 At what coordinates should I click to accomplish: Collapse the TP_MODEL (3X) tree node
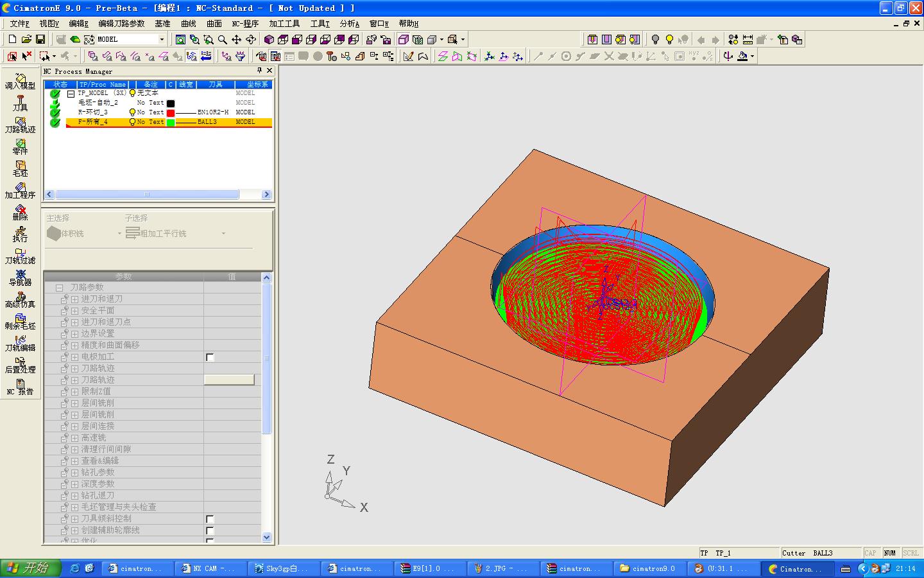pyautogui.click(x=72, y=93)
